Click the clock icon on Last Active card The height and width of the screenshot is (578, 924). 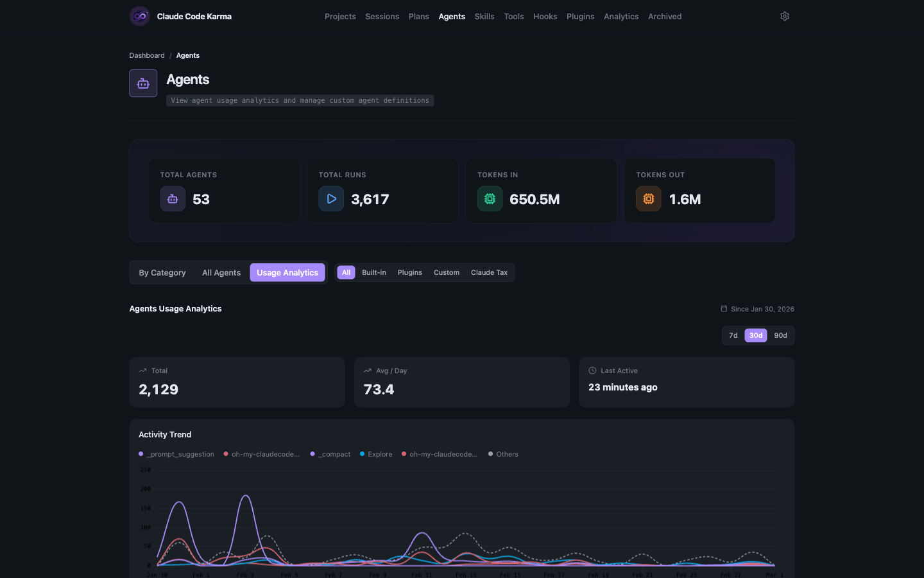592,371
